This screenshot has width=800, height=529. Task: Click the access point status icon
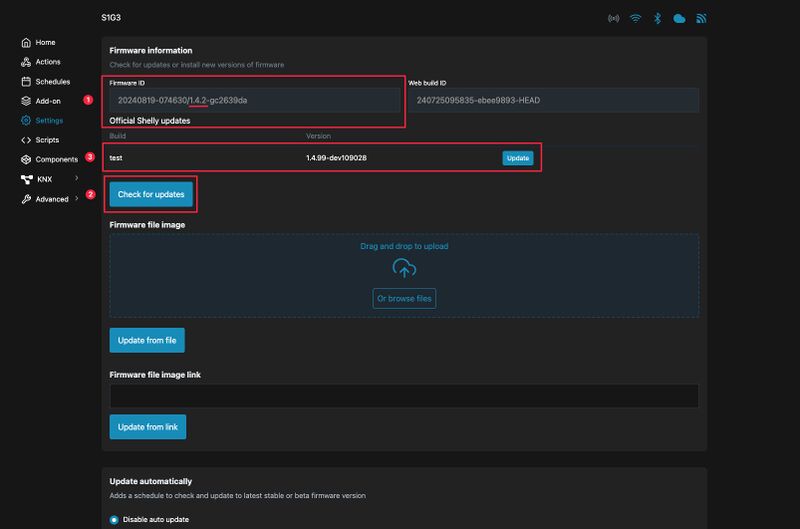click(x=613, y=19)
